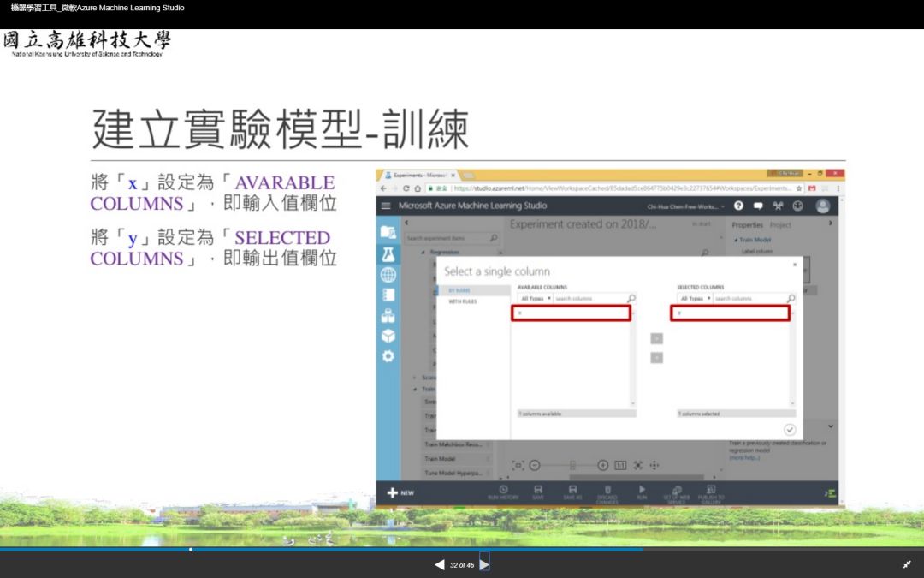Click the move-right arrow button between lists
The image size is (924, 578).
(x=656, y=338)
